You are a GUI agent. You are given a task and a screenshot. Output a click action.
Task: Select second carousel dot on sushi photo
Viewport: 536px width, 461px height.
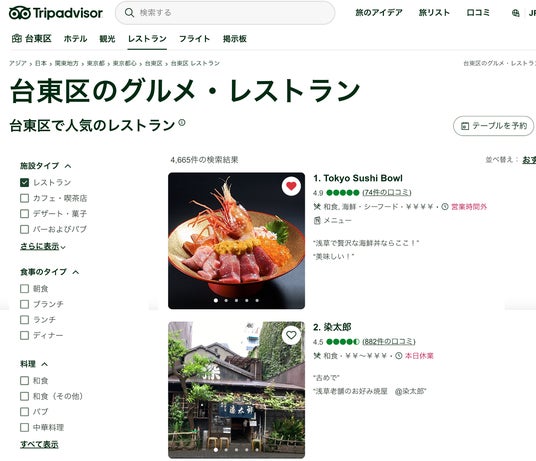coord(226,301)
